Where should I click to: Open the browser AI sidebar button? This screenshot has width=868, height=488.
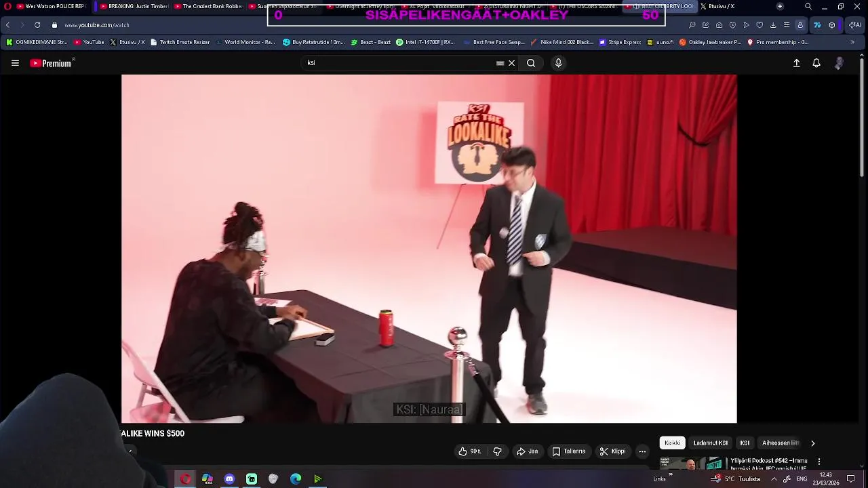point(854,25)
